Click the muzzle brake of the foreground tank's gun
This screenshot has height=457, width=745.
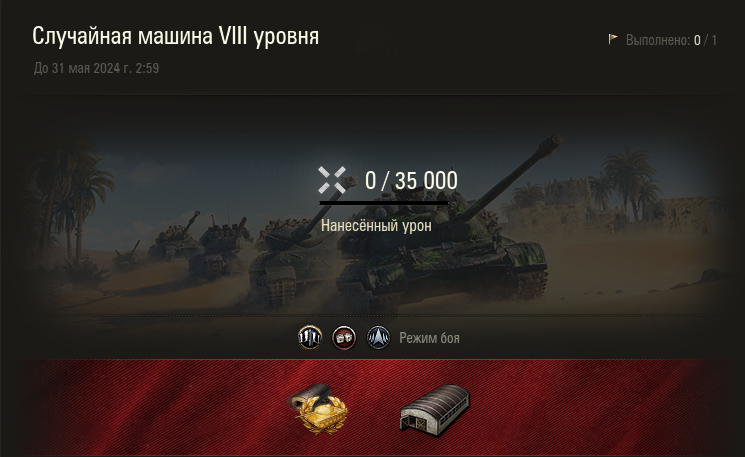point(549,144)
